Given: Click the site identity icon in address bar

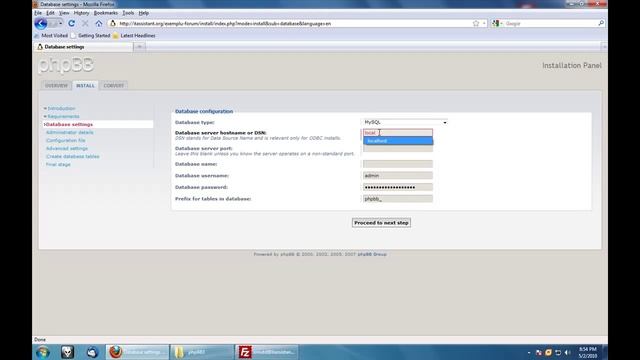Looking at the screenshot, I should [x=113, y=24].
